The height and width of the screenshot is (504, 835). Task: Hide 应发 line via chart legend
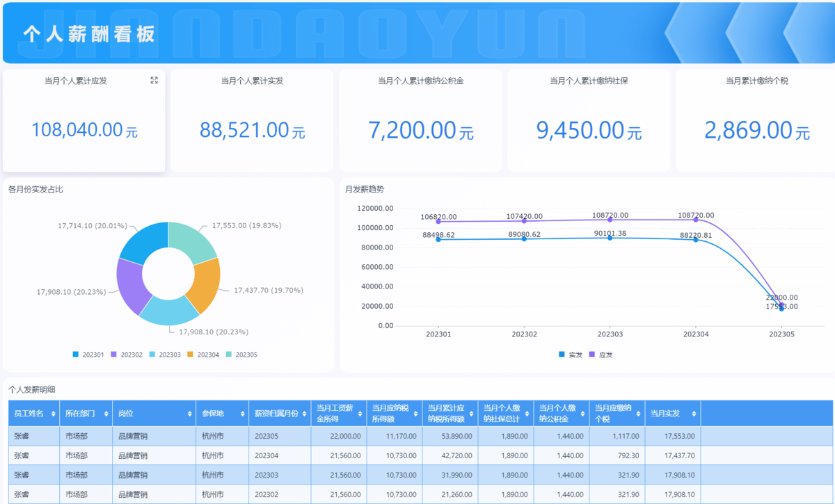601,355
